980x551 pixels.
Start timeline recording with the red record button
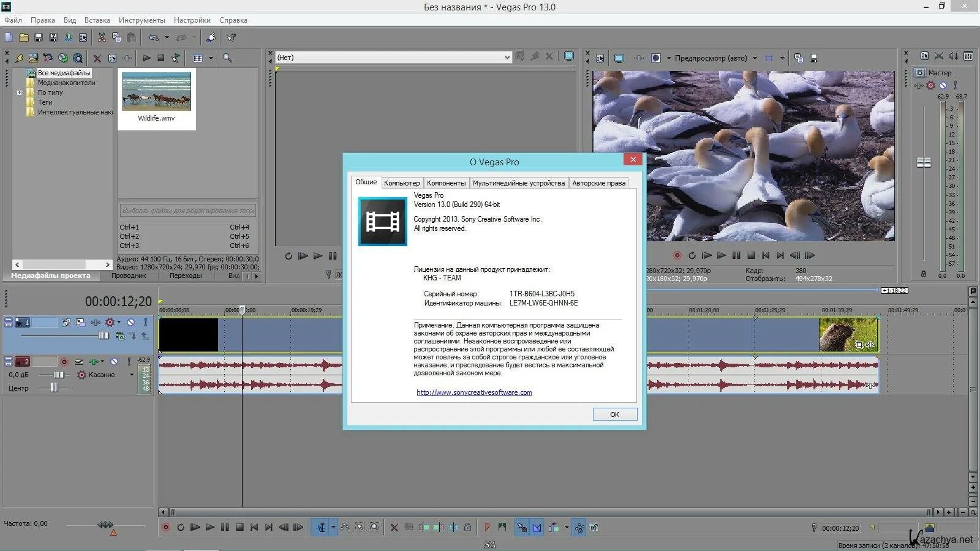click(x=165, y=527)
